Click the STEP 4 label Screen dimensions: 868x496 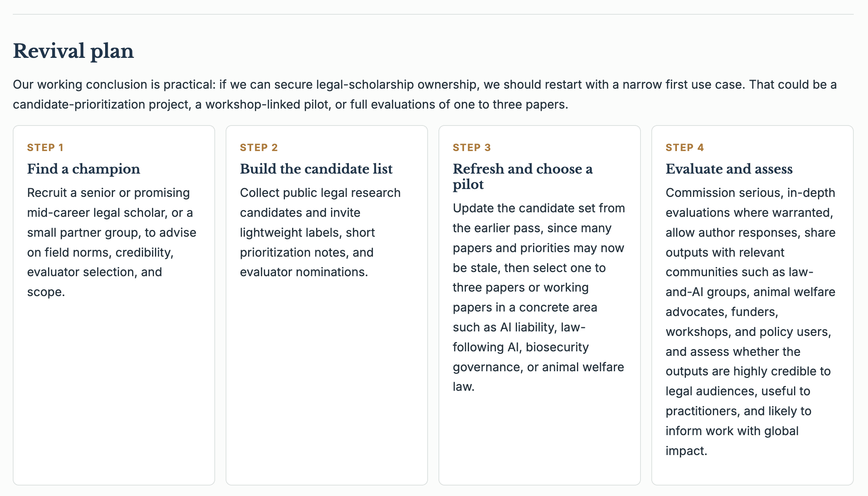tap(684, 147)
